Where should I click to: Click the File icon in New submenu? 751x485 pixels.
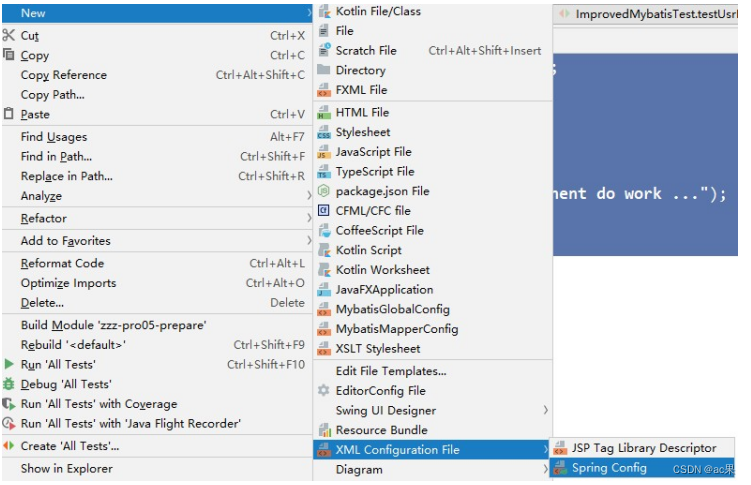point(324,31)
